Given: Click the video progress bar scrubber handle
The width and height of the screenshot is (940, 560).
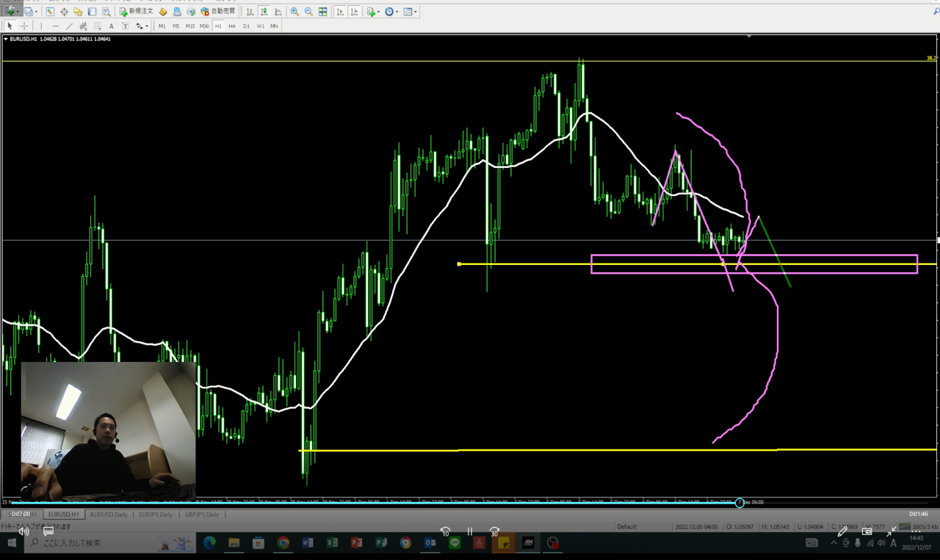Looking at the screenshot, I should pyautogui.click(x=740, y=503).
